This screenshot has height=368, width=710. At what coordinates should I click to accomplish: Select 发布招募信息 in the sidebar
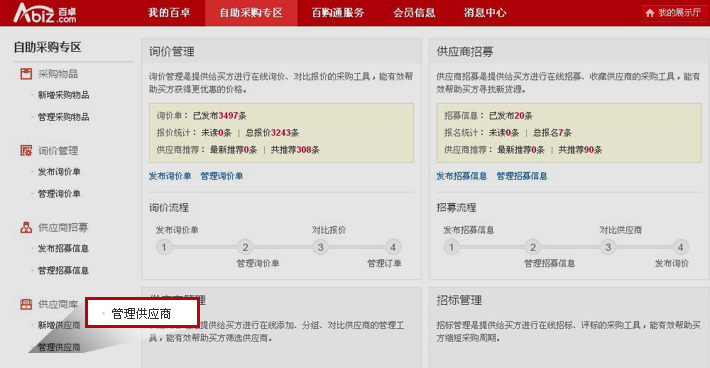click(63, 249)
